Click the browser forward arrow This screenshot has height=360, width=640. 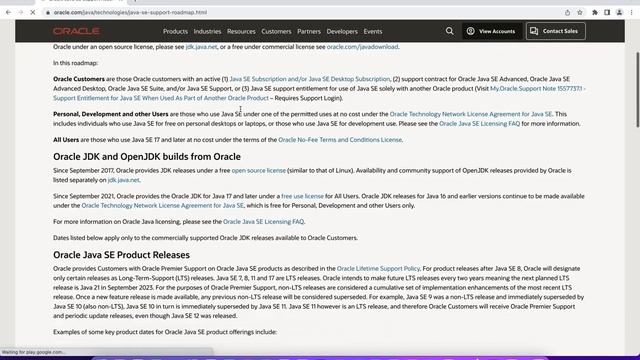(x=21, y=13)
